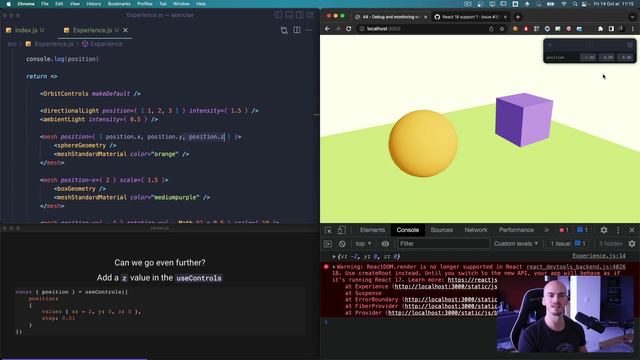Bookmark this page with the star icon
Viewport: 640px width, 360px height.
[x=502, y=29]
